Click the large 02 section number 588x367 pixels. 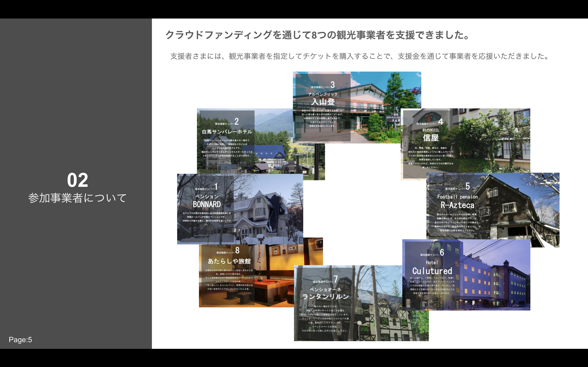[78, 180]
